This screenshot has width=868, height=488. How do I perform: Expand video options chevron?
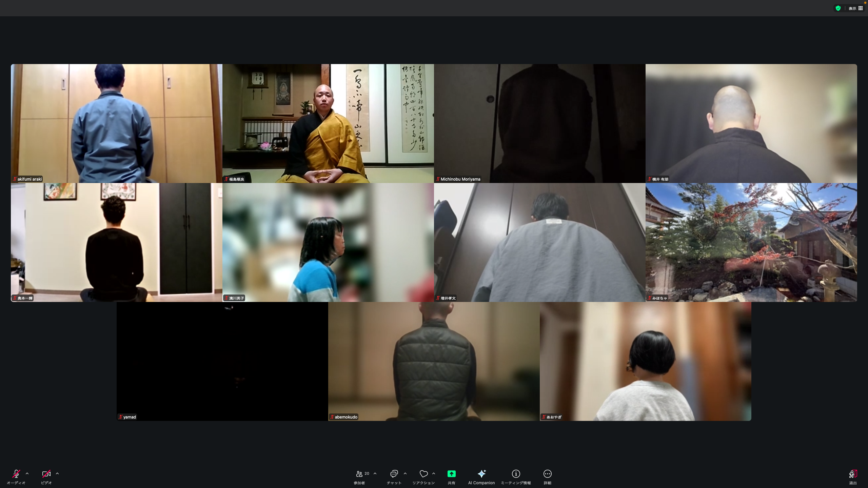[x=57, y=473]
